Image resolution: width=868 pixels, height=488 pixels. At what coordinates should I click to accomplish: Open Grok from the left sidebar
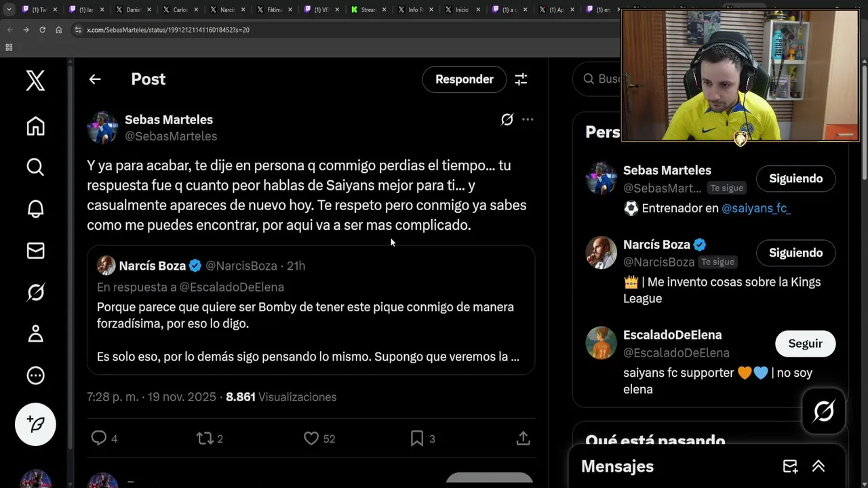coord(35,292)
